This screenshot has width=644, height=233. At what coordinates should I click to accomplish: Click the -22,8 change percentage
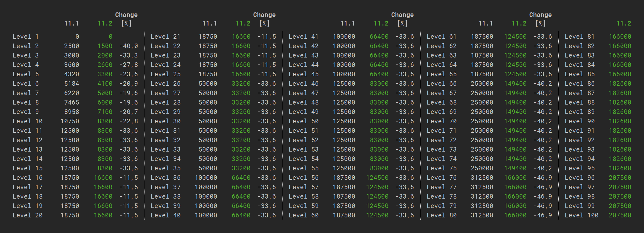129,121
